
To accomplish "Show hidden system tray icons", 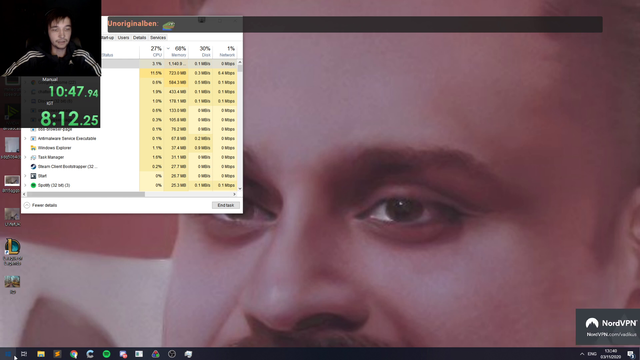I will [582, 354].
